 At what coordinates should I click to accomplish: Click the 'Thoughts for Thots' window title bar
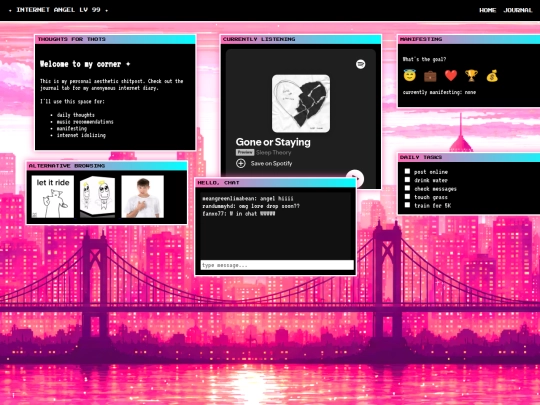click(115, 39)
